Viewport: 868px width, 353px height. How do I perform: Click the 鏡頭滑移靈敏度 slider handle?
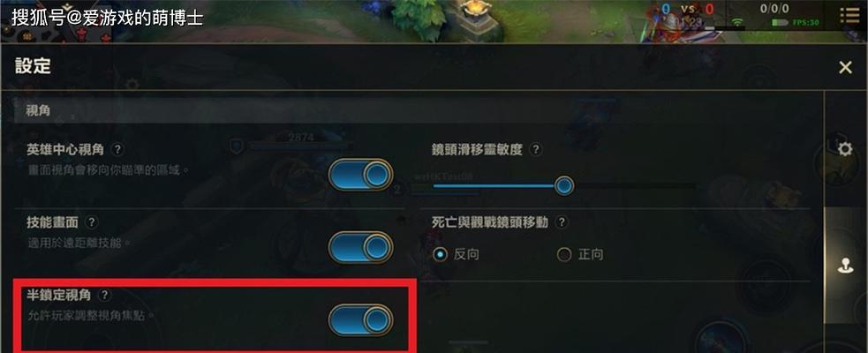tap(564, 186)
